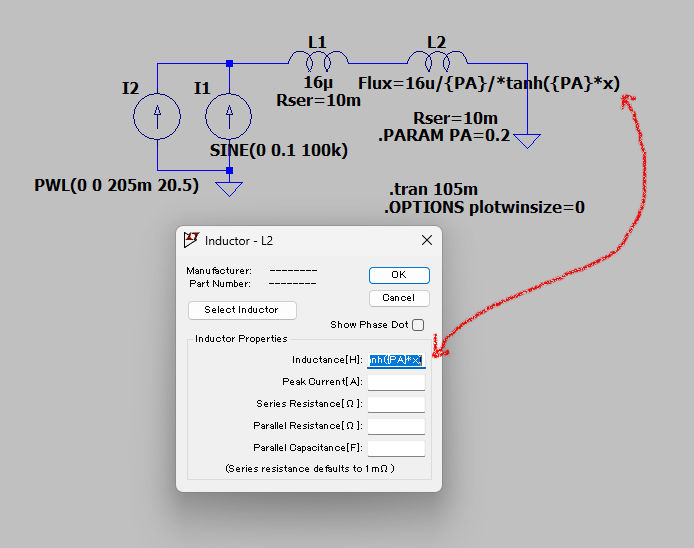Focus the Peak Current[A] field
The height and width of the screenshot is (548, 694).
[396, 382]
